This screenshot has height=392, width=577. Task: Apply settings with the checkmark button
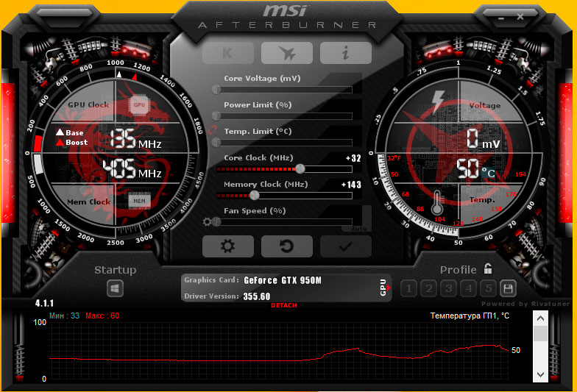pos(346,246)
